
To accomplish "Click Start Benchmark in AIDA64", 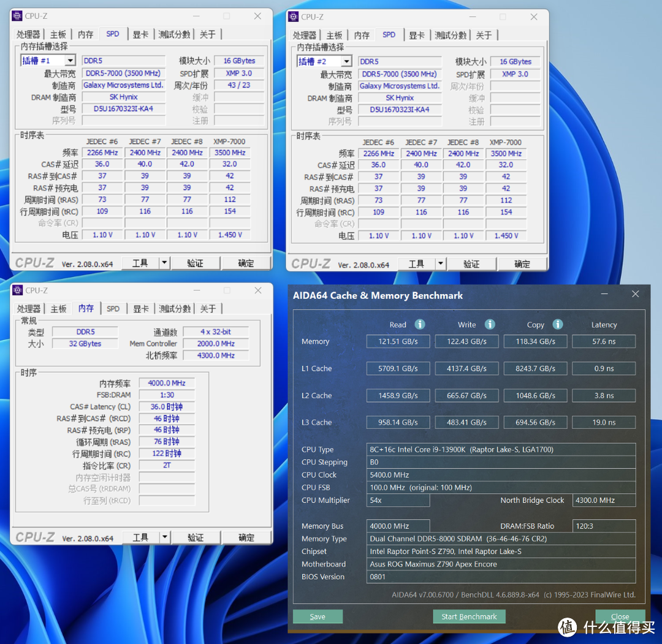I will coord(469,616).
